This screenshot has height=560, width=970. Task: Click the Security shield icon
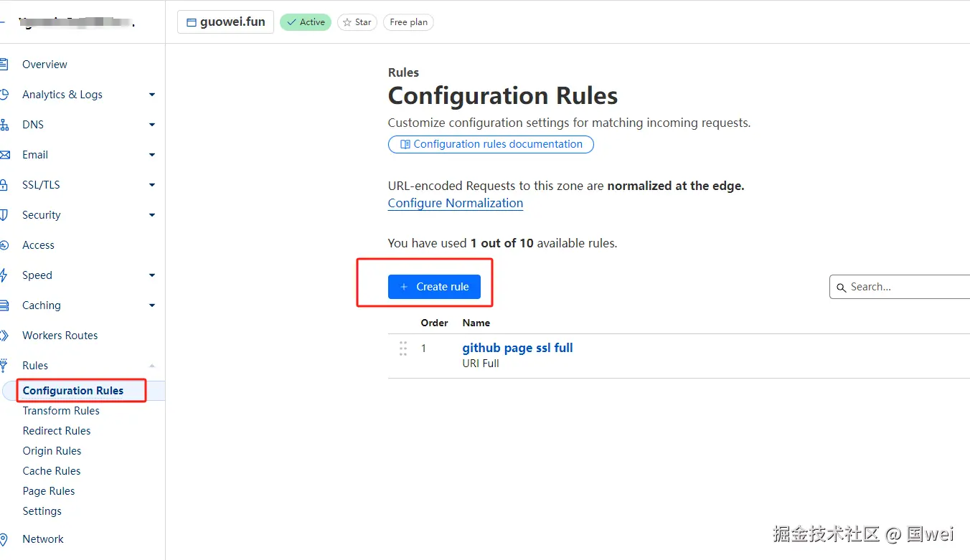click(4, 215)
